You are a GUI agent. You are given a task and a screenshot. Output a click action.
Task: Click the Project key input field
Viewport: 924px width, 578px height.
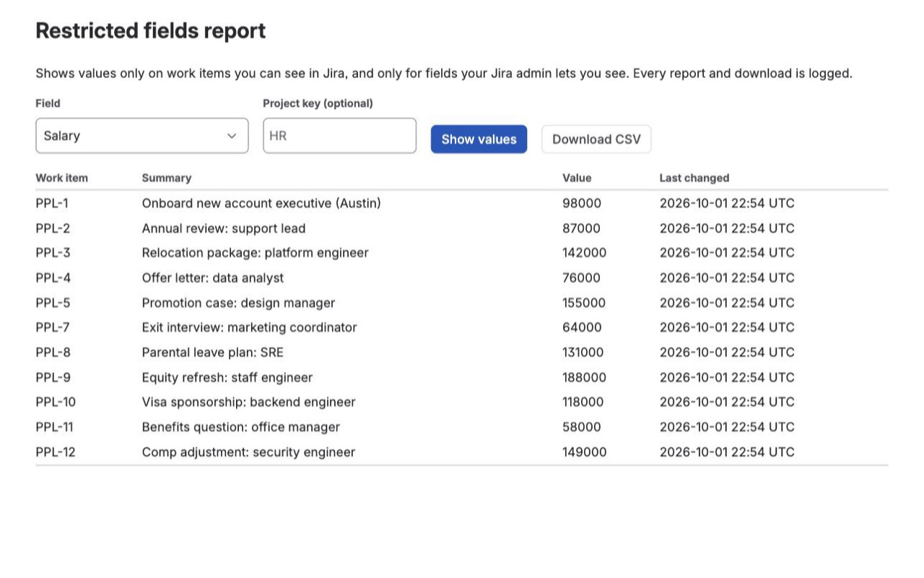(x=340, y=136)
